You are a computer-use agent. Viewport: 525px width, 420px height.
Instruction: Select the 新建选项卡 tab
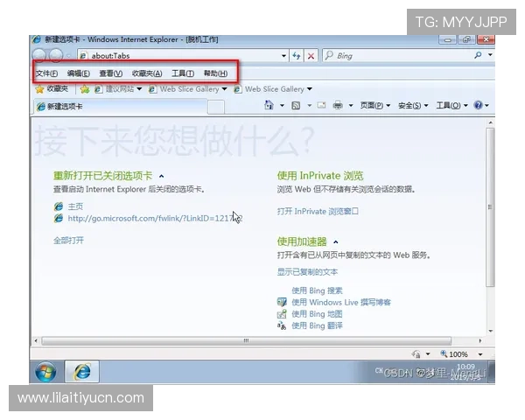(x=121, y=107)
